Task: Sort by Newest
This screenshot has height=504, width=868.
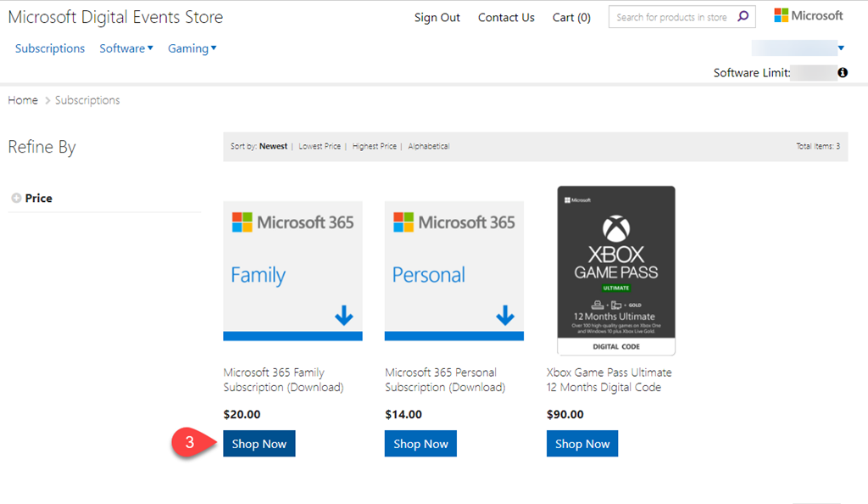Action: pyautogui.click(x=274, y=146)
